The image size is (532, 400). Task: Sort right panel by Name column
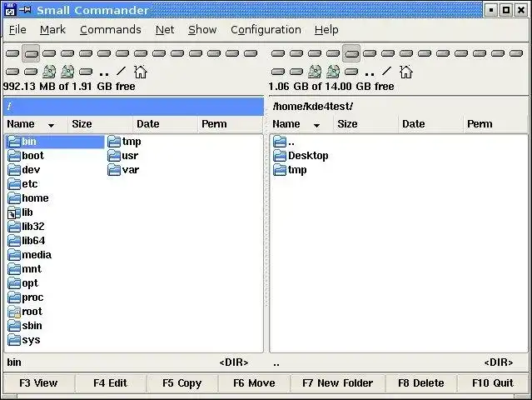(x=301, y=124)
